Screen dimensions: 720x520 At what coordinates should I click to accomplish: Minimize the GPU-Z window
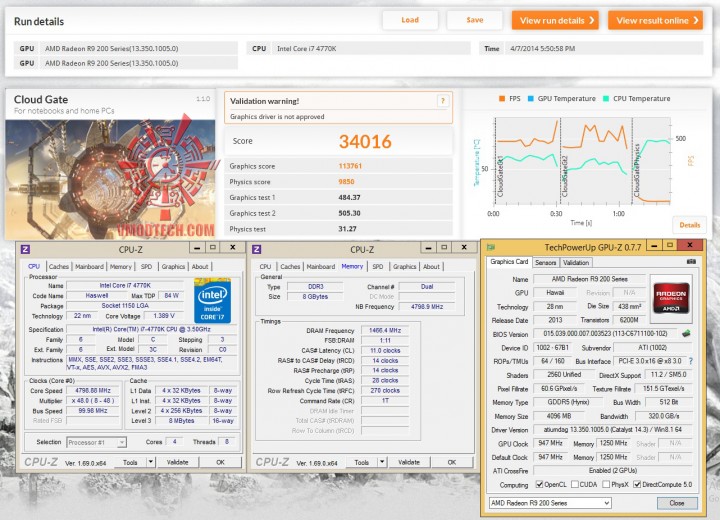pos(654,246)
